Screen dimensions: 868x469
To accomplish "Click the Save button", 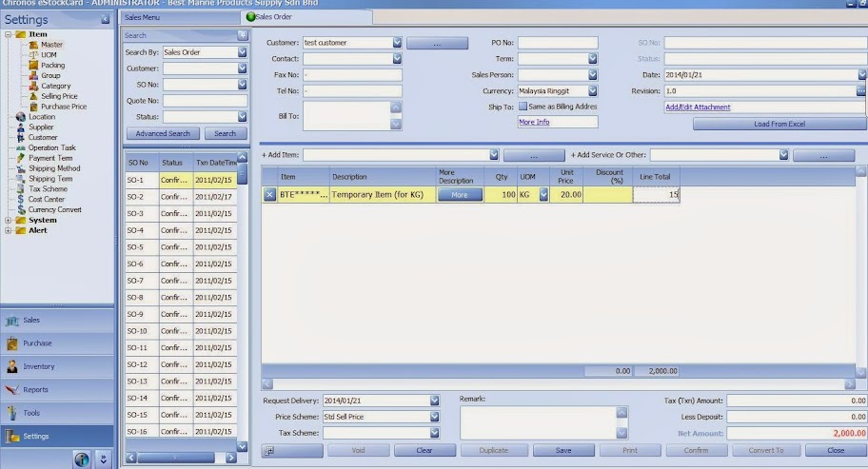I will [x=563, y=451].
